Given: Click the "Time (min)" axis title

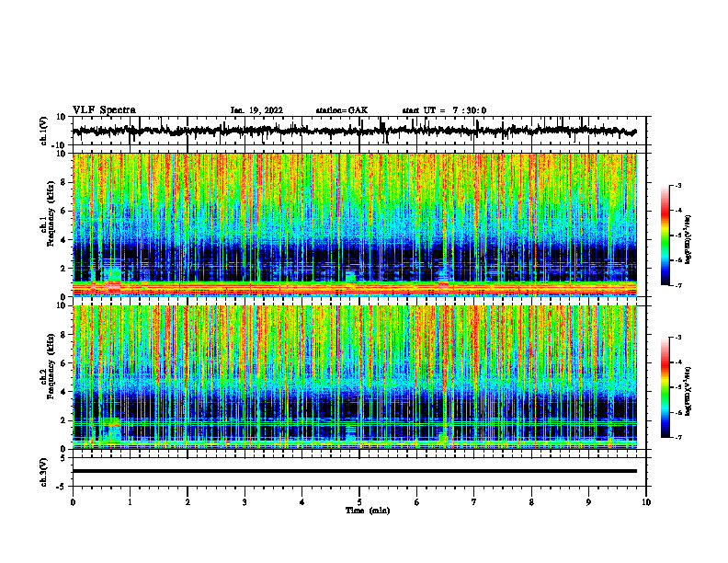Looking at the screenshot, I should [368, 511].
